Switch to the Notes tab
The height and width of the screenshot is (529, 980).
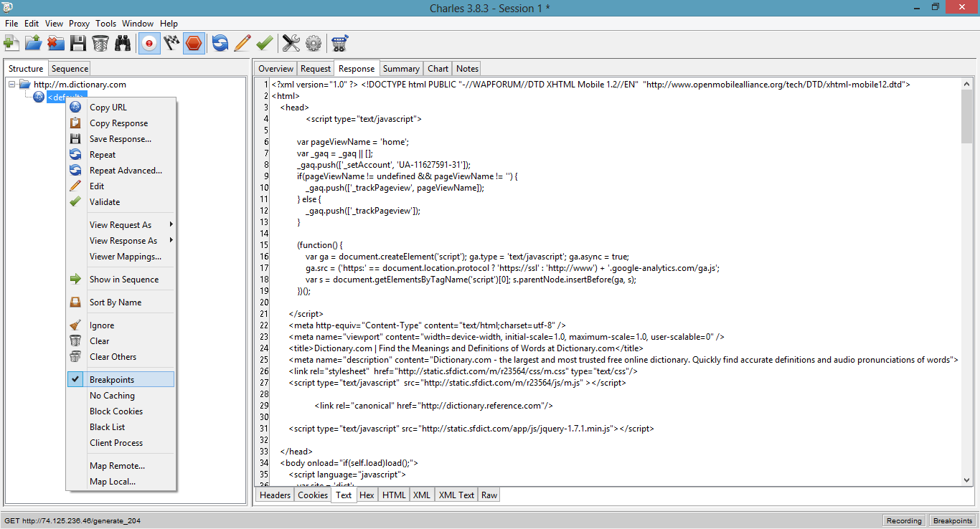tap(467, 69)
